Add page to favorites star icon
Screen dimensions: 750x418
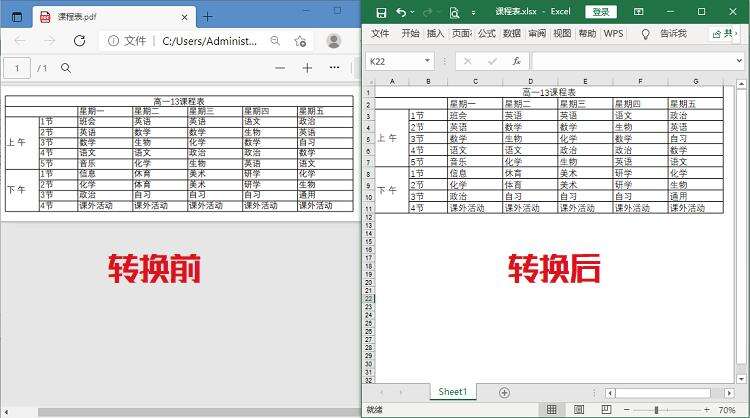pyautogui.click(x=300, y=41)
